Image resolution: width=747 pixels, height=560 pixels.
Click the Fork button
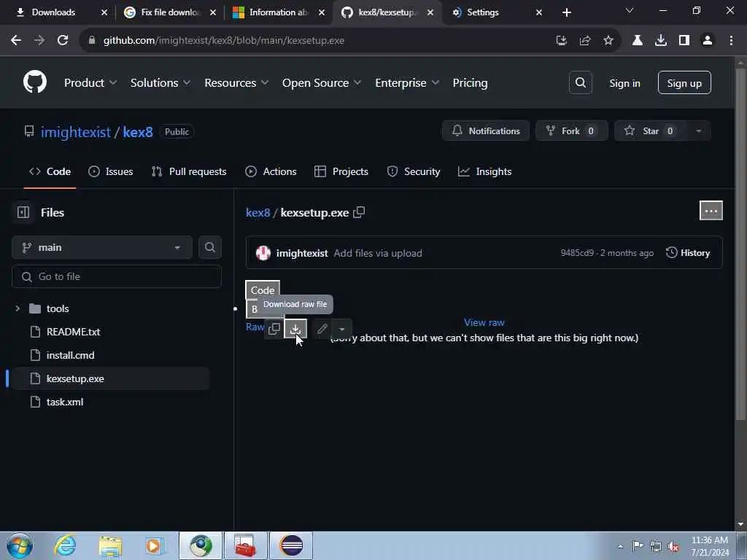[572, 131]
